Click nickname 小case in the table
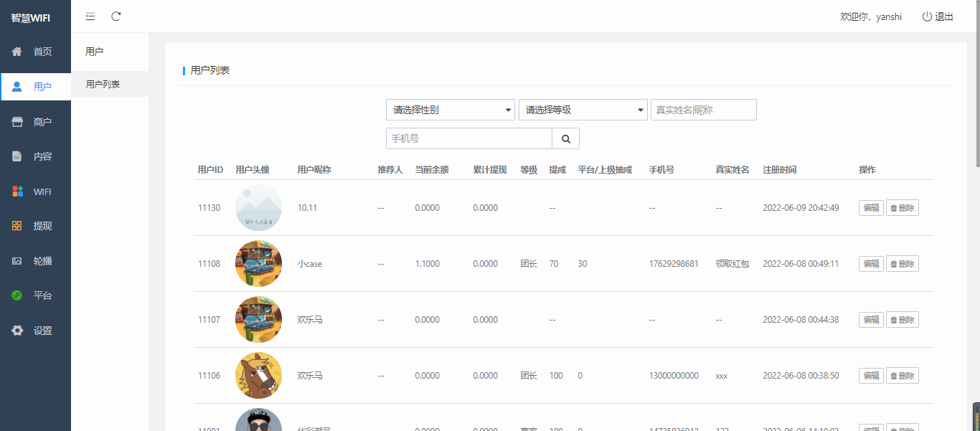The width and height of the screenshot is (980, 431). (310, 264)
